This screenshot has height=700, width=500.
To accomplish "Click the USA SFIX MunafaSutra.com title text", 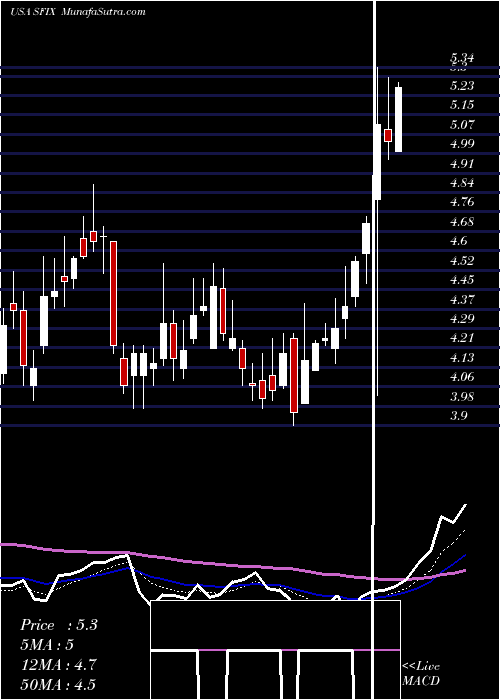I will (x=78, y=11).
